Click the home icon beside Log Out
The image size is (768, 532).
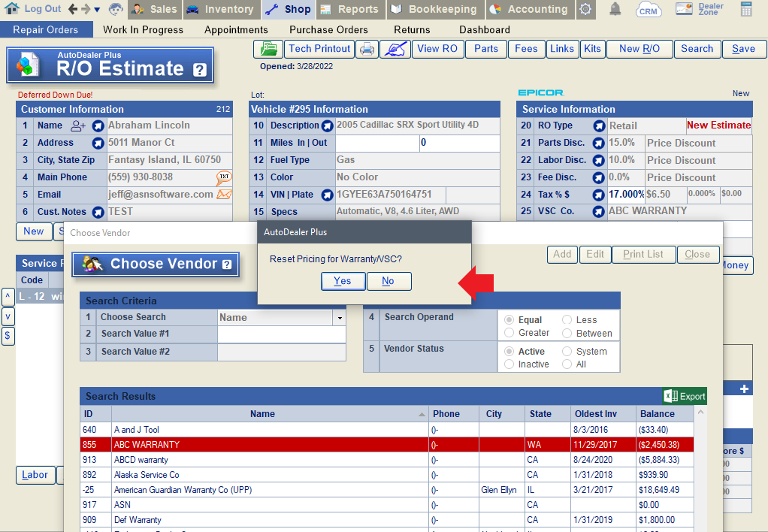pyautogui.click(x=12, y=8)
